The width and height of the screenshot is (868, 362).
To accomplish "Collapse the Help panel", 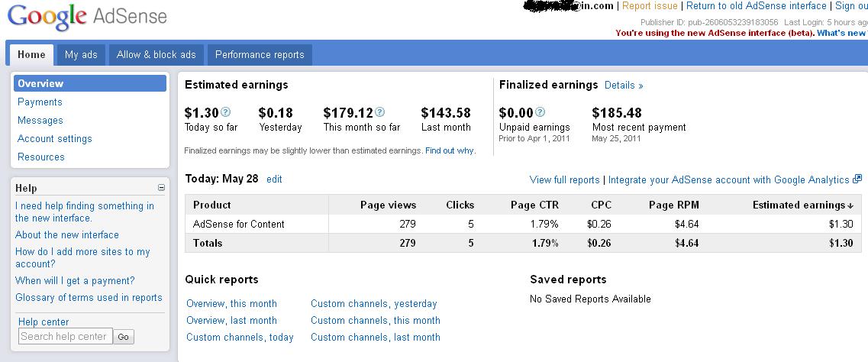I will (161, 187).
